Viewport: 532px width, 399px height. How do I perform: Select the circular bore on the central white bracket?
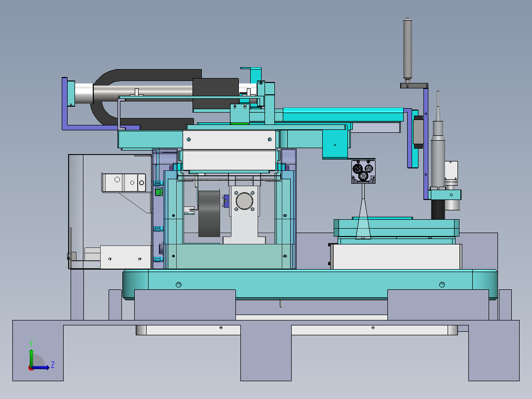(244, 201)
